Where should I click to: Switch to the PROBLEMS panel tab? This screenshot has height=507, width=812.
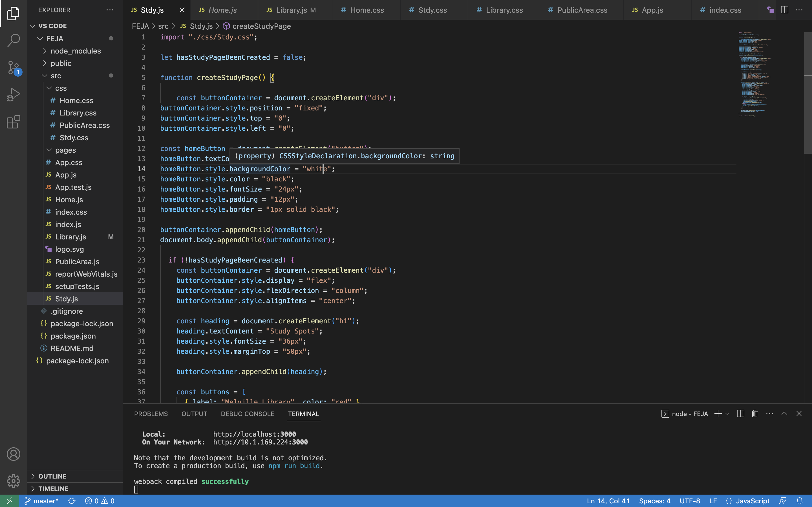coord(151,414)
